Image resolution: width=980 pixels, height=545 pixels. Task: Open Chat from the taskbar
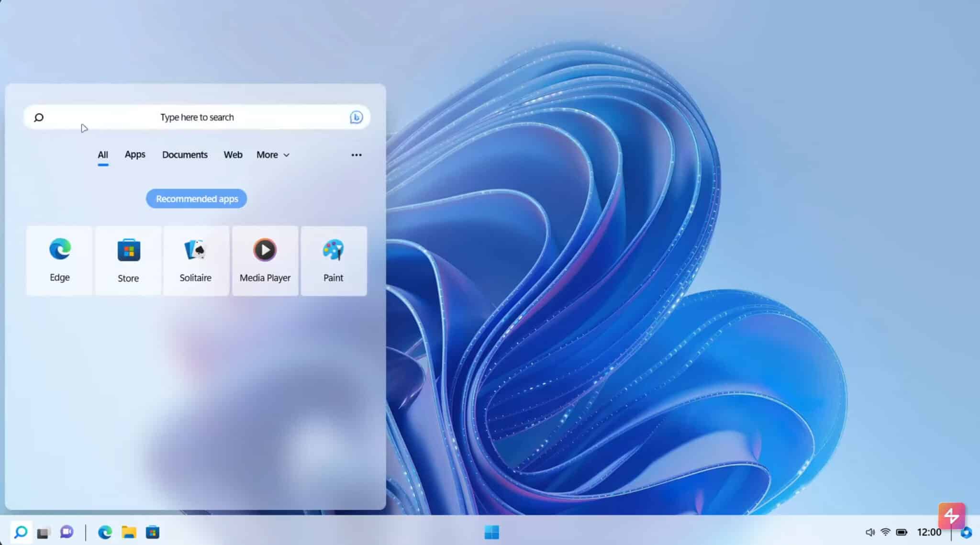tap(67, 532)
